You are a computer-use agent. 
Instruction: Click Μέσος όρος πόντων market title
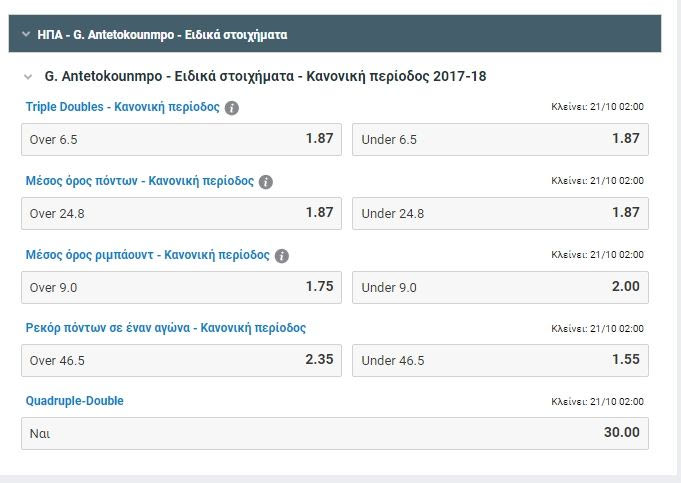tap(139, 181)
